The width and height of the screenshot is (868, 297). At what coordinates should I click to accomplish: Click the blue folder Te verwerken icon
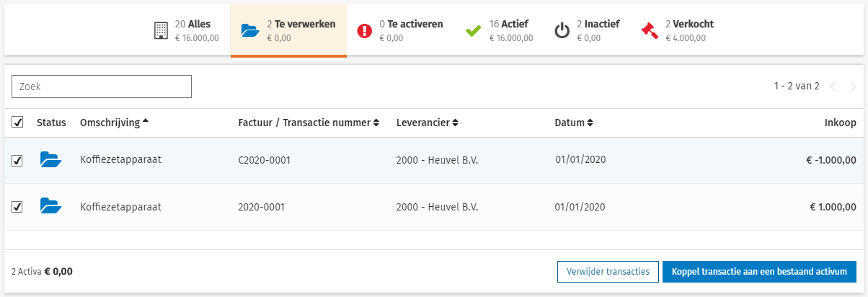click(249, 31)
